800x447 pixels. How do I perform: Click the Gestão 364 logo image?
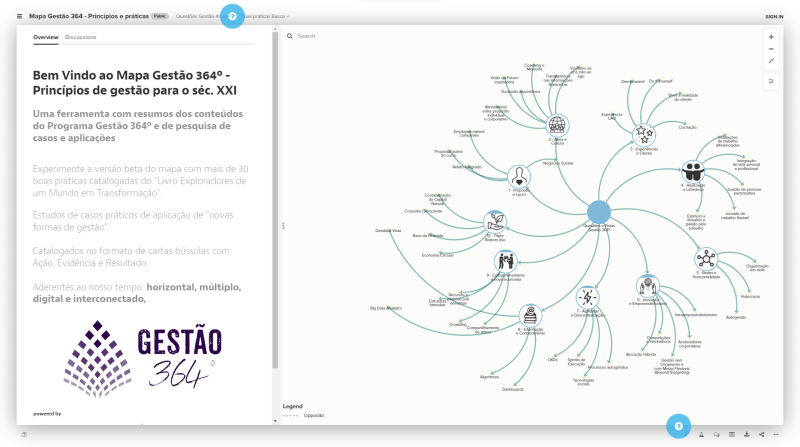pos(143,359)
